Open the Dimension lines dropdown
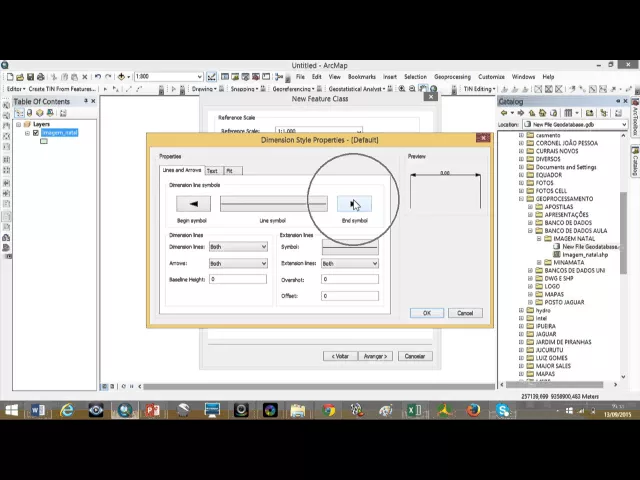The height and width of the screenshot is (480, 640). 238,247
